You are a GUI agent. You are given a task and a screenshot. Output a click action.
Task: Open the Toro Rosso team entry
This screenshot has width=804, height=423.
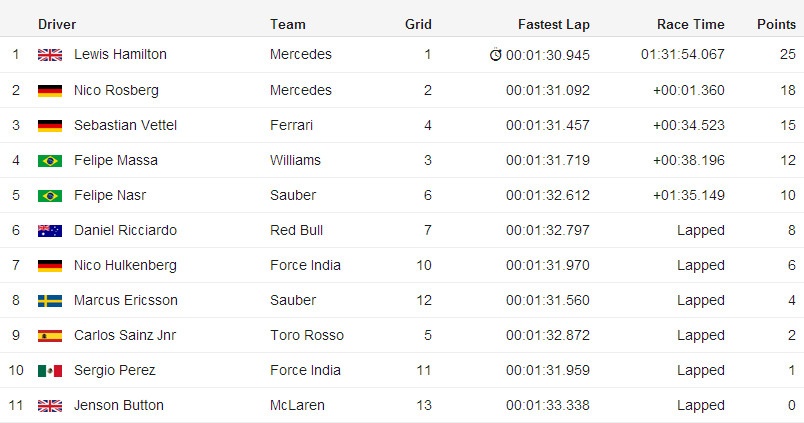click(306, 335)
